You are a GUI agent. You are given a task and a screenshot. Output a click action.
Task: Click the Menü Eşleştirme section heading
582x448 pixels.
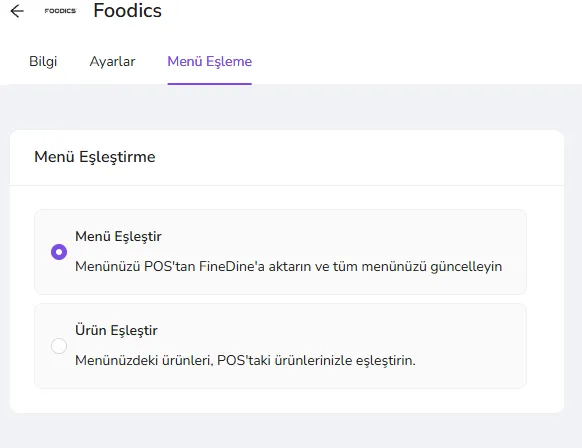[x=95, y=157]
